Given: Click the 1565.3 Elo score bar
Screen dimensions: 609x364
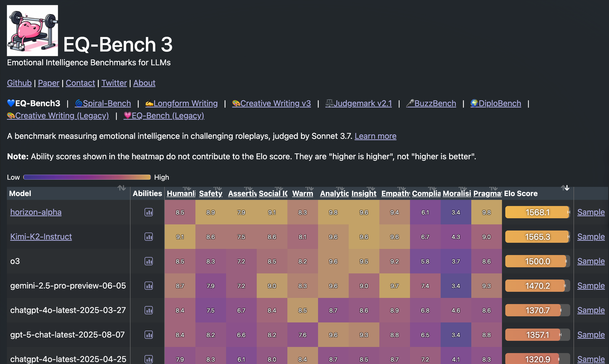Looking at the screenshot, I should [x=537, y=237].
